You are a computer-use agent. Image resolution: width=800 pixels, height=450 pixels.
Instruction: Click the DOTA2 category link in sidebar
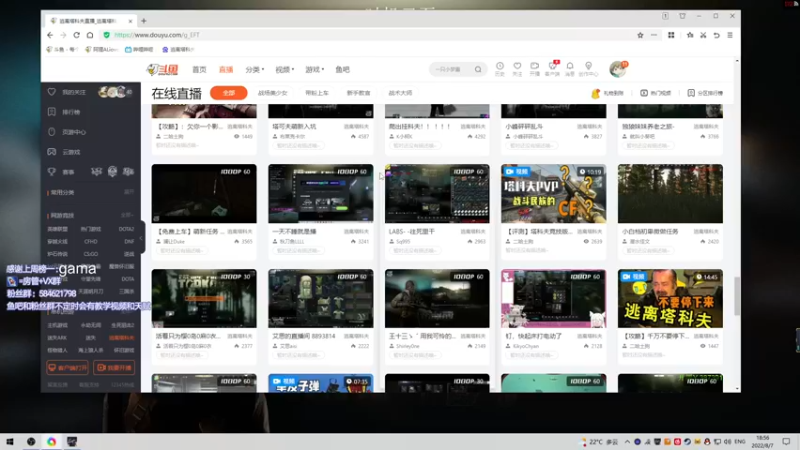coord(126,229)
